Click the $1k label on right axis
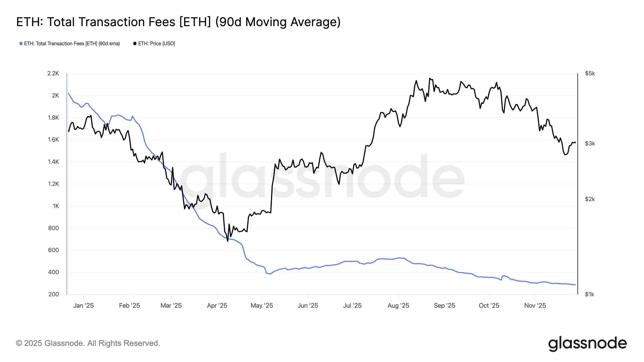The width and height of the screenshot is (644, 362). click(x=589, y=294)
